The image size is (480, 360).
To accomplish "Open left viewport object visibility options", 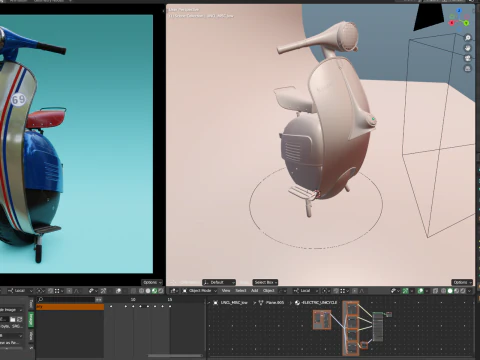I will coord(93,291).
